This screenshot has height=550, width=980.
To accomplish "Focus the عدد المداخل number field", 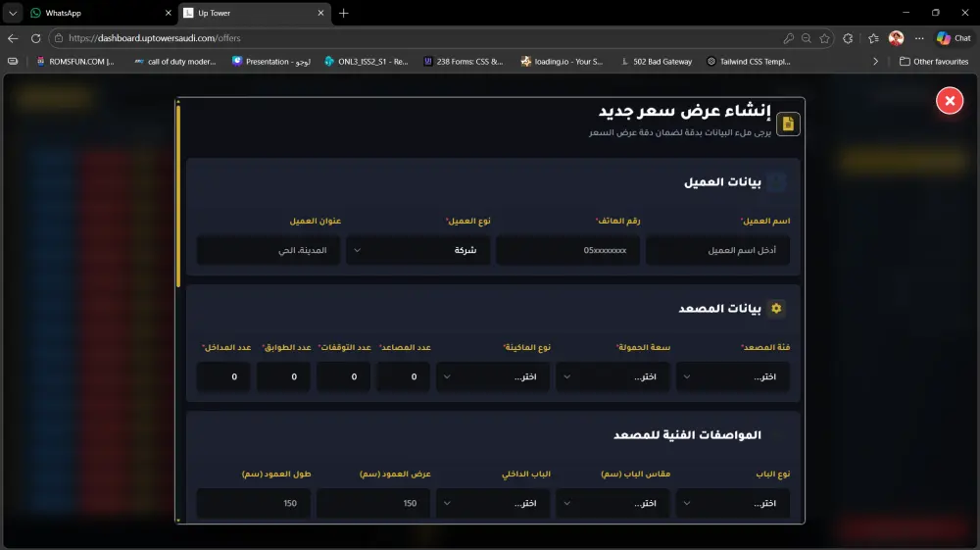I will (x=223, y=376).
